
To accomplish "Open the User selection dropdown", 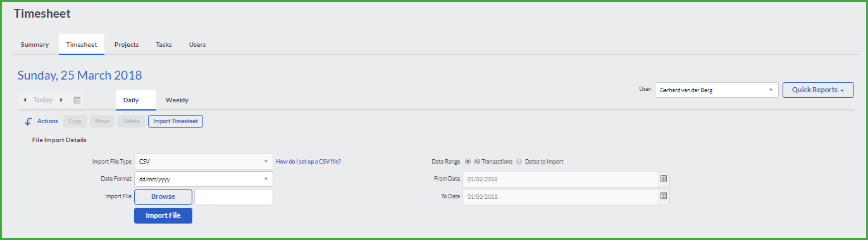I will pos(716,90).
